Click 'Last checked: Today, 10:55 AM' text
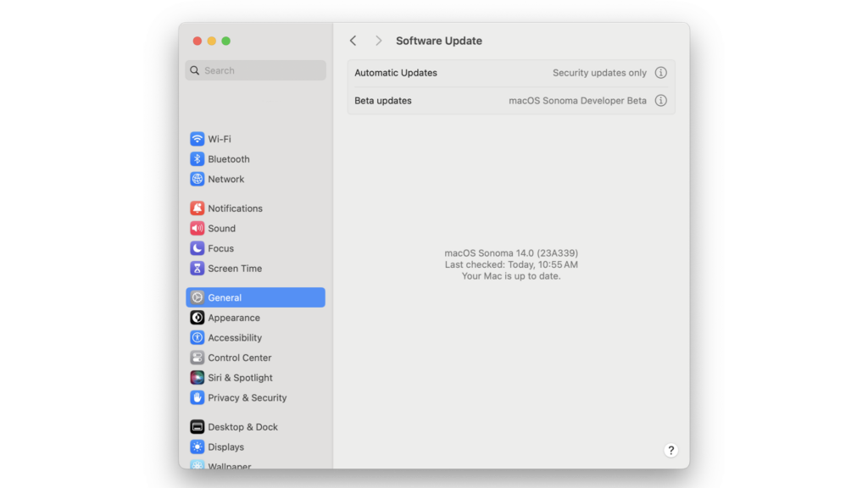This screenshot has width=868, height=488. tap(511, 264)
